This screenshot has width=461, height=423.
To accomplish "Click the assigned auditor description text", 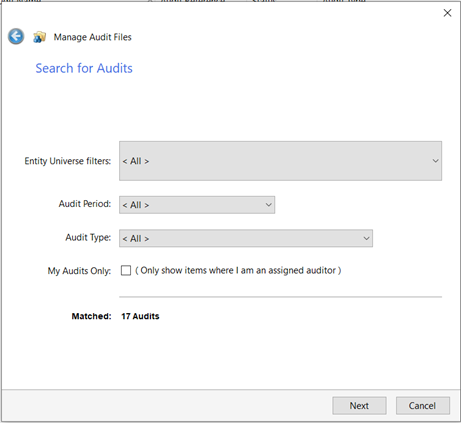I will tap(238, 270).
